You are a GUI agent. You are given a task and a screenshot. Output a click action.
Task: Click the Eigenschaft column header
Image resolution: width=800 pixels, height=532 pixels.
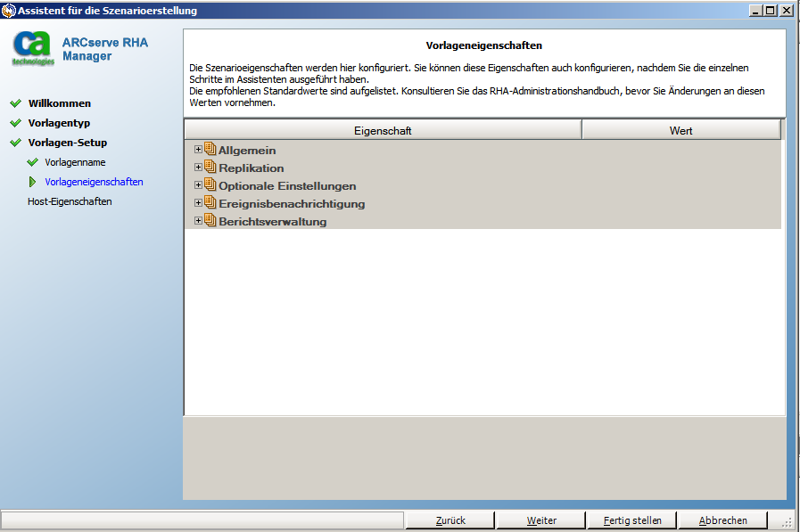tap(383, 130)
